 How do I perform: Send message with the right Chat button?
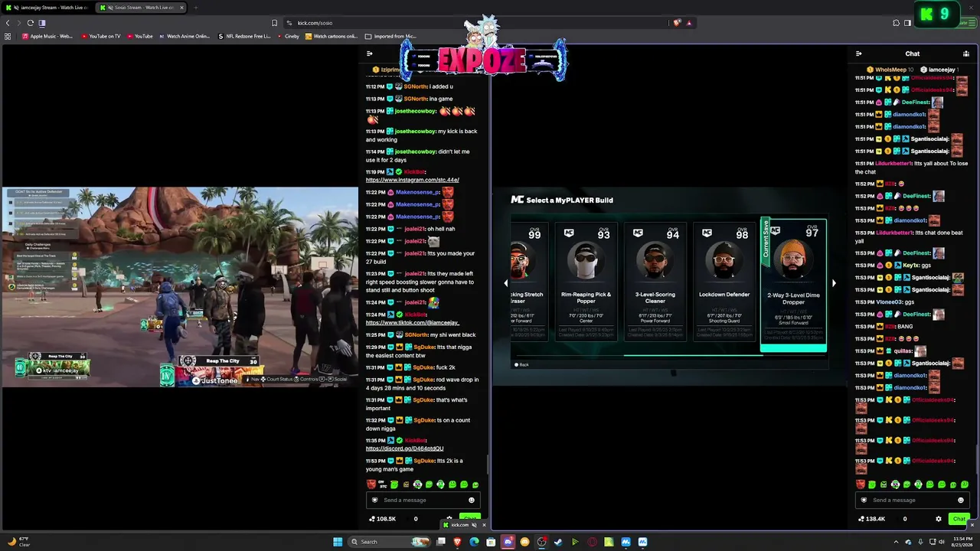959,519
